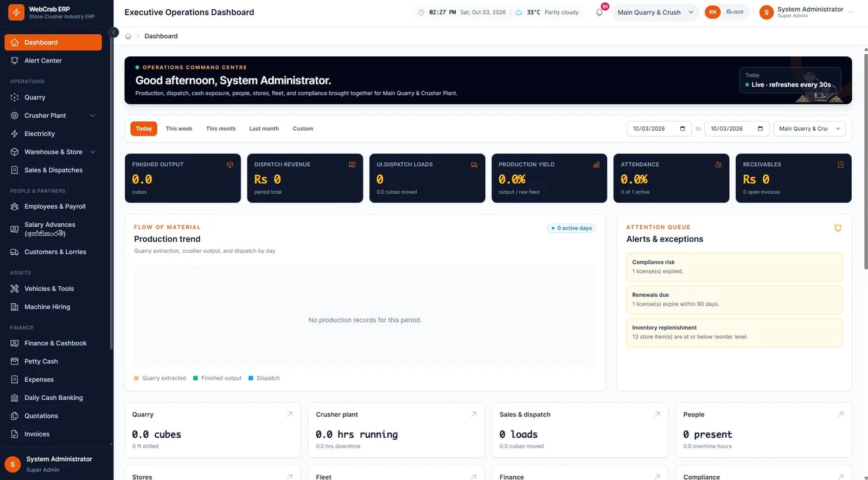Image resolution: width=868 pixels, height=480 pixels.
Task: Select the This month tab
Action: [x=221, y=129]
